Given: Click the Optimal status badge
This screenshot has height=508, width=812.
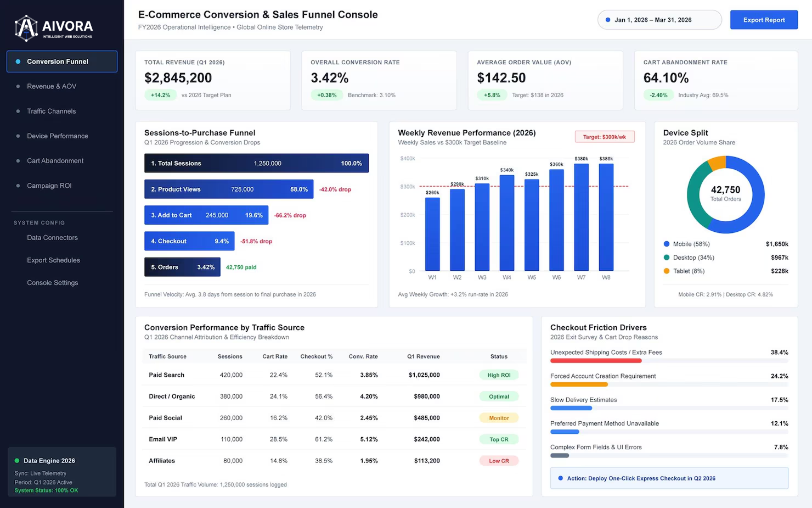Looking at the screenshot, I should point(499,397).
